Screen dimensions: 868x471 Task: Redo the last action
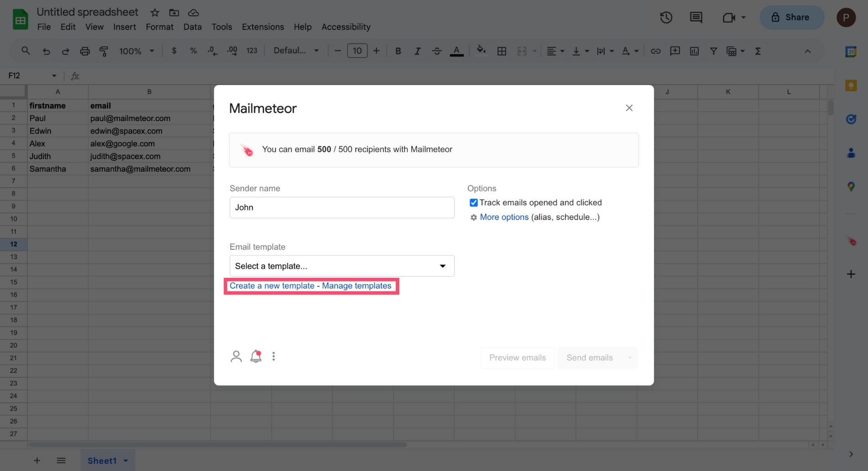65,51
